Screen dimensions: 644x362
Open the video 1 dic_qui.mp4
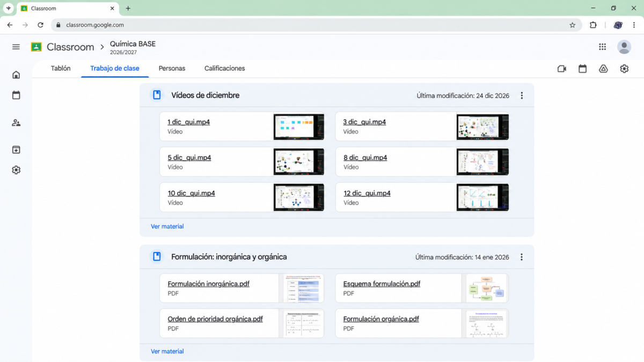pyautogui.click(x=188, y=122)
